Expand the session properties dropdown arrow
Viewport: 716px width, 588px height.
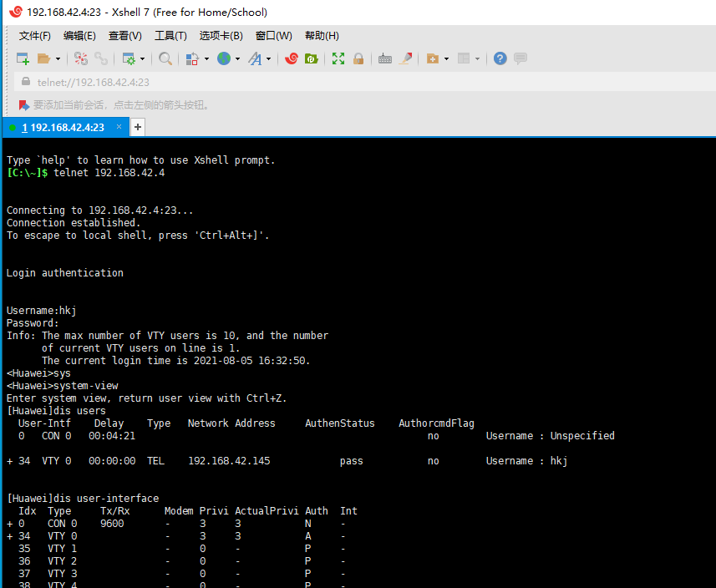144,58
